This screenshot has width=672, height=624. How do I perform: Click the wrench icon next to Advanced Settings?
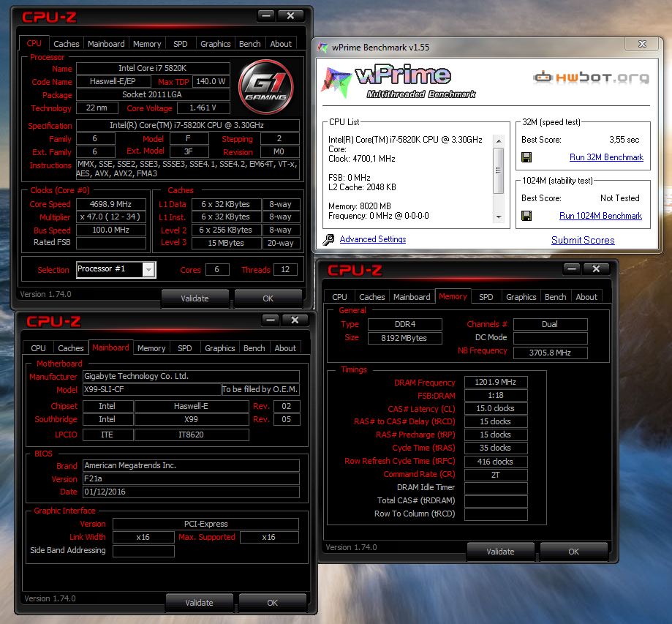pos(328,239)
